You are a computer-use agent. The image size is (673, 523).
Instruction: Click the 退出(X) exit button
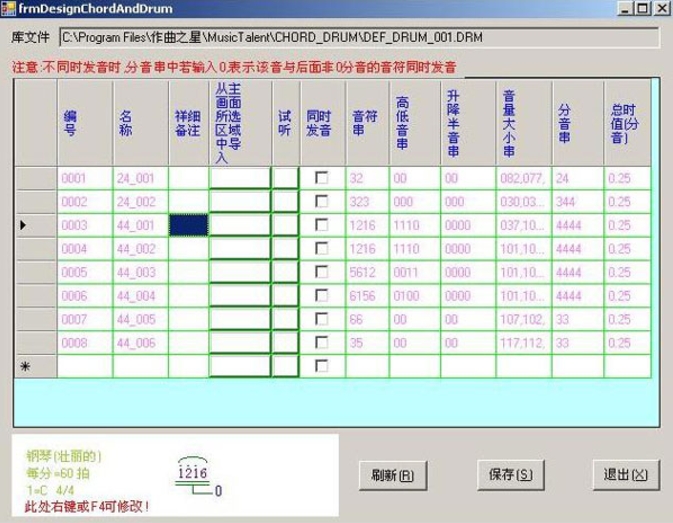coord(626,475)
